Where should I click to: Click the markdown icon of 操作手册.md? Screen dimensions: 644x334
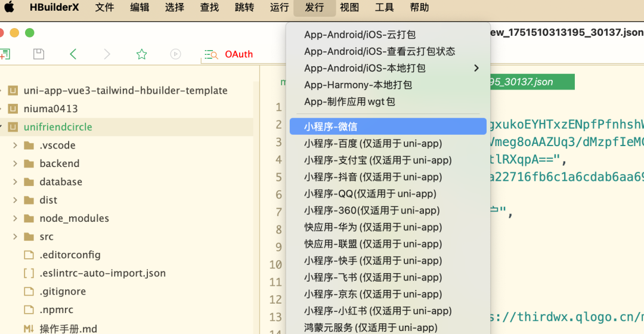(29, 328)
